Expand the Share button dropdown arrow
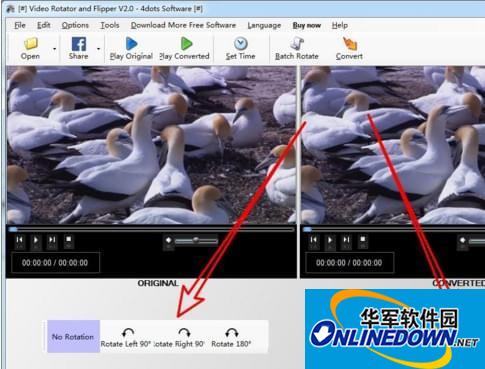Viewport: 485px width, 369px height. [x=98, y=49]
